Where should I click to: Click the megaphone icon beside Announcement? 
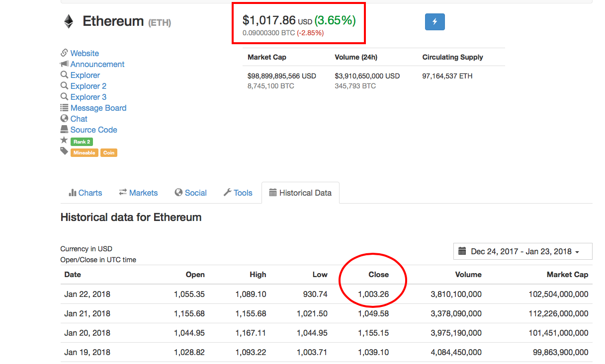pyautogui.click(x=64, y=64)
